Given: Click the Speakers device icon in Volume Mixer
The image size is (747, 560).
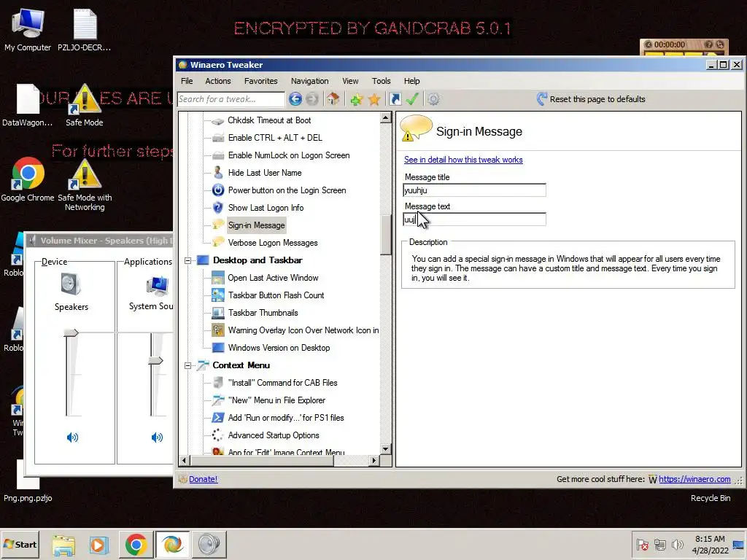Looking at the screenshot, I should pyautogui.click(x=71, y=284).
